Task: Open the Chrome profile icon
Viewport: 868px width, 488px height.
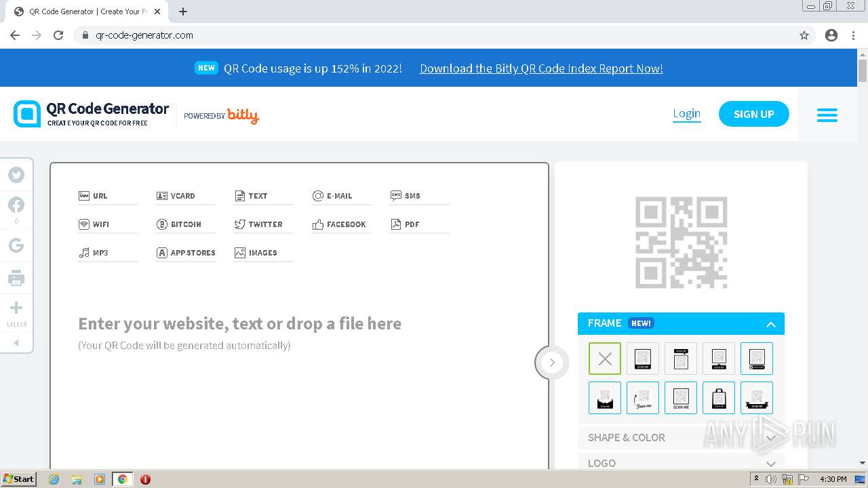Action: coord(831,35)
